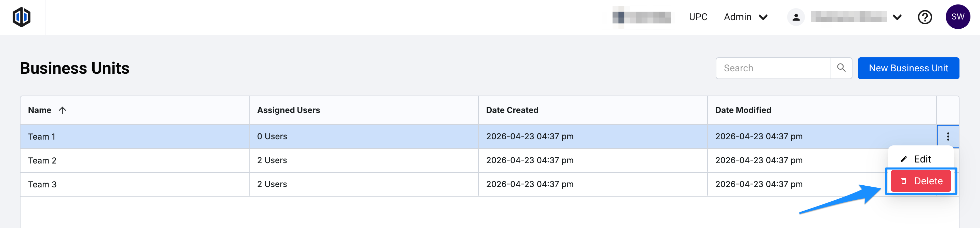Click the New Business Unit button
The height and width of the screenshot is (228, 980).
(x=908, y=68)
